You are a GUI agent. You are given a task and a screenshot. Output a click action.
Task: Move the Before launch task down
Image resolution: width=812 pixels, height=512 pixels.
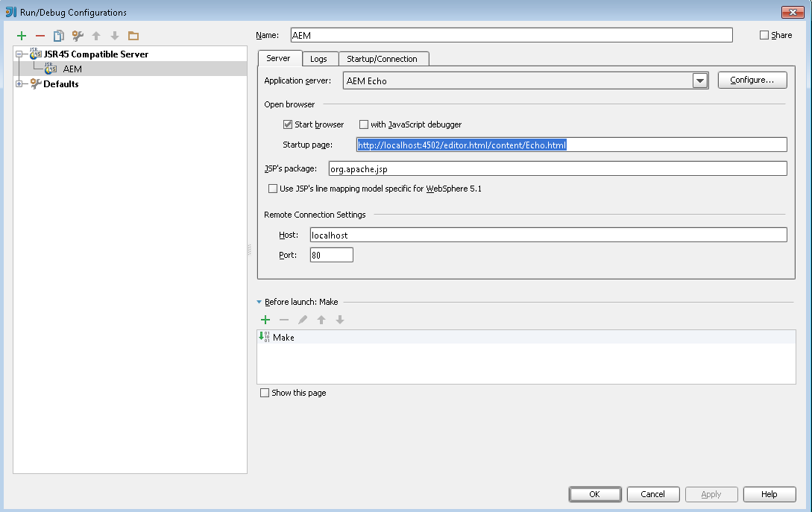point(340,320)
